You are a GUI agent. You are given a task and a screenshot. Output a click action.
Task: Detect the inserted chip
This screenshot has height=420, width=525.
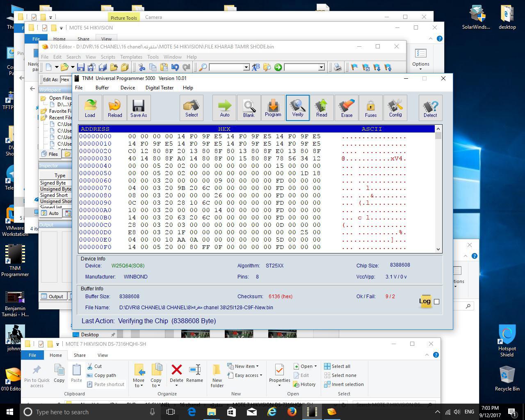pos(430,108)
